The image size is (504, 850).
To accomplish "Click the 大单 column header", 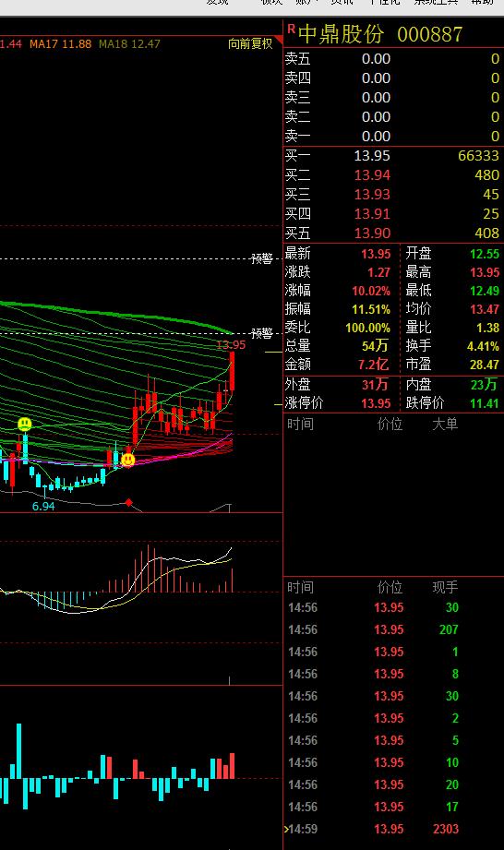I will [445, 424].
